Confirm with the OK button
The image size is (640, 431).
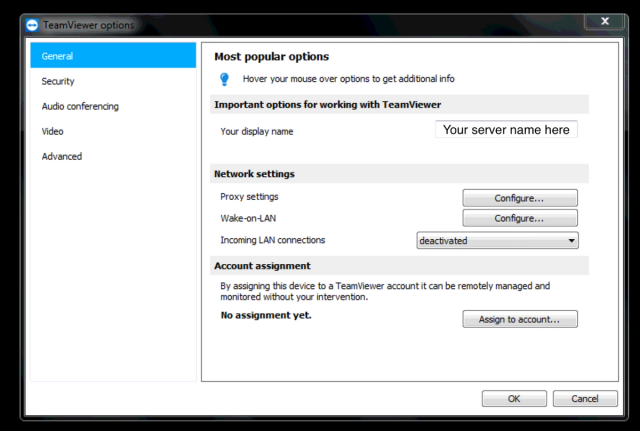[514, 398]
